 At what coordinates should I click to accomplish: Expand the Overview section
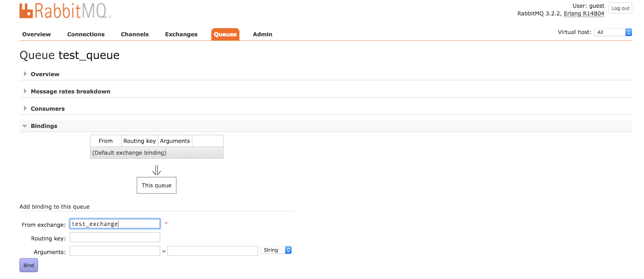click(x=45, y=74)
